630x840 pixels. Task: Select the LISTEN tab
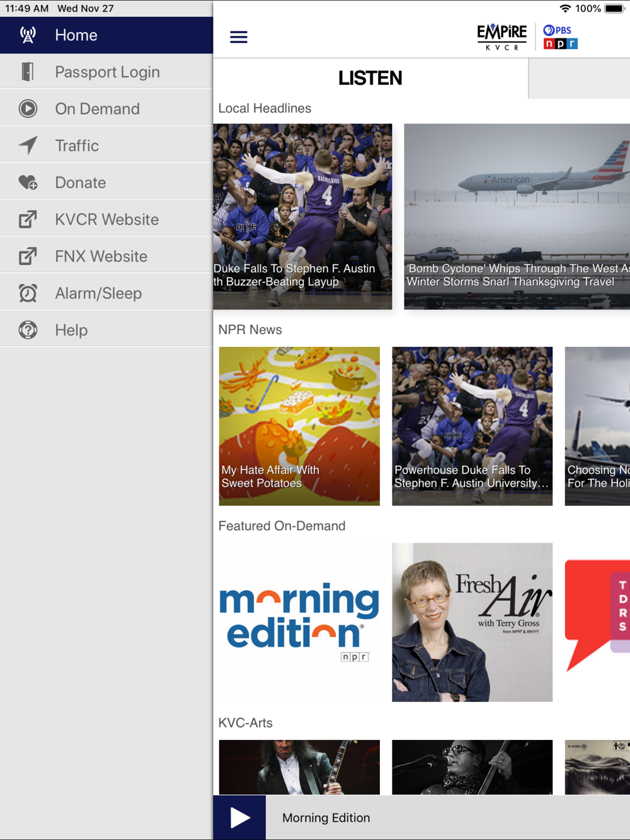370,78
